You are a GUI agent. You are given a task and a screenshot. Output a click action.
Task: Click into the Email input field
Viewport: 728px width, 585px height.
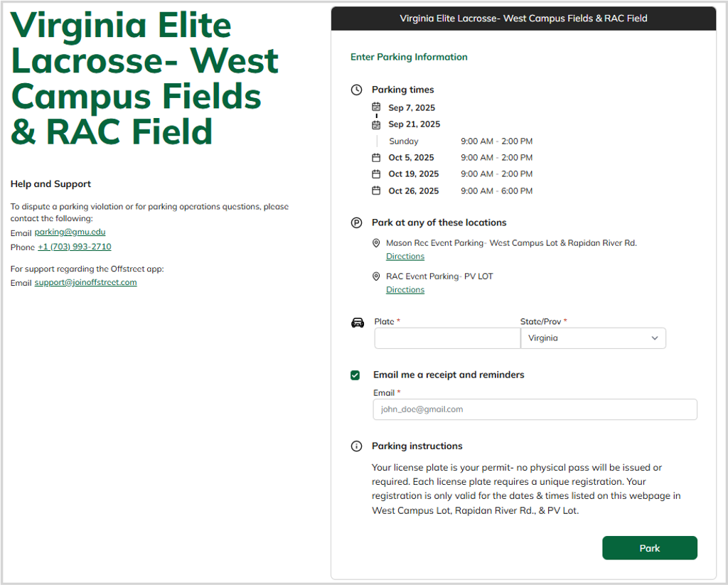[535, 409]
